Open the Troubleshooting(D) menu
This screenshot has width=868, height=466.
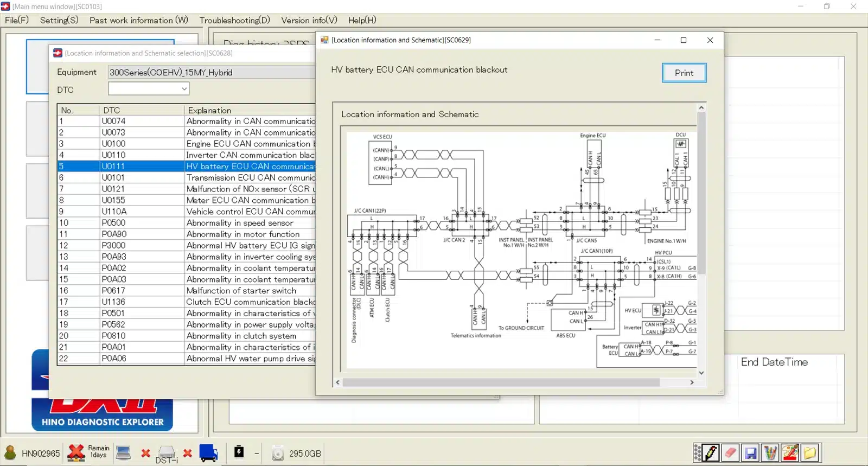click(234, 20)
